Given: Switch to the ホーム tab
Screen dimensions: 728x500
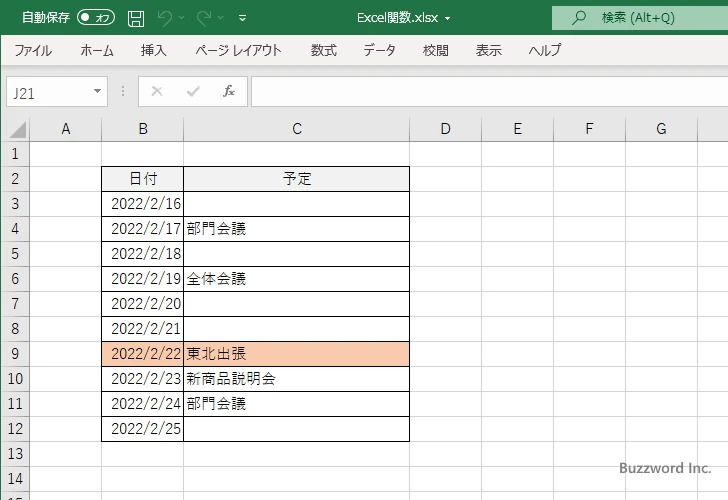Looking at the screenshot, I should [97, 50].
